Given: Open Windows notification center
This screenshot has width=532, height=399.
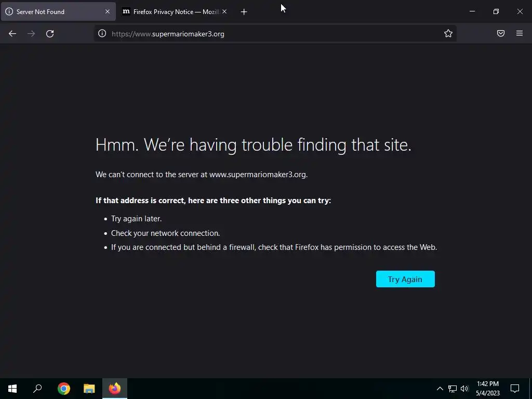Looking at the screenshot, I should pos(515,389).
